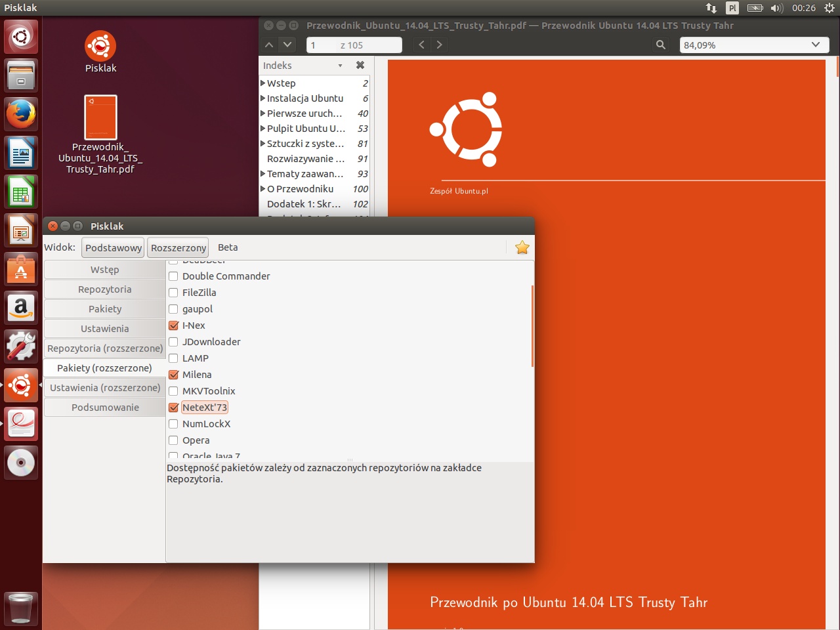
Task: Check the gaupol package
Action: (x=173, y=309)
